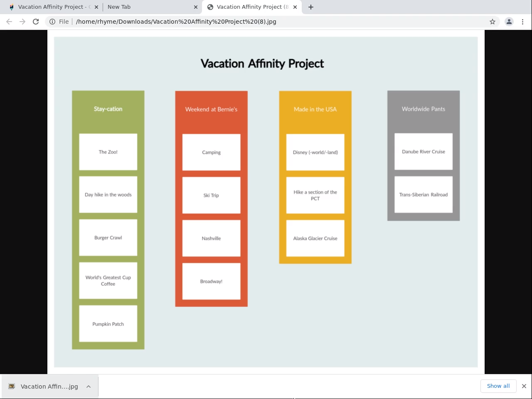Click the file info icon in address bar
The height and width of the screenshot is (399, 532).
point(52,22)
